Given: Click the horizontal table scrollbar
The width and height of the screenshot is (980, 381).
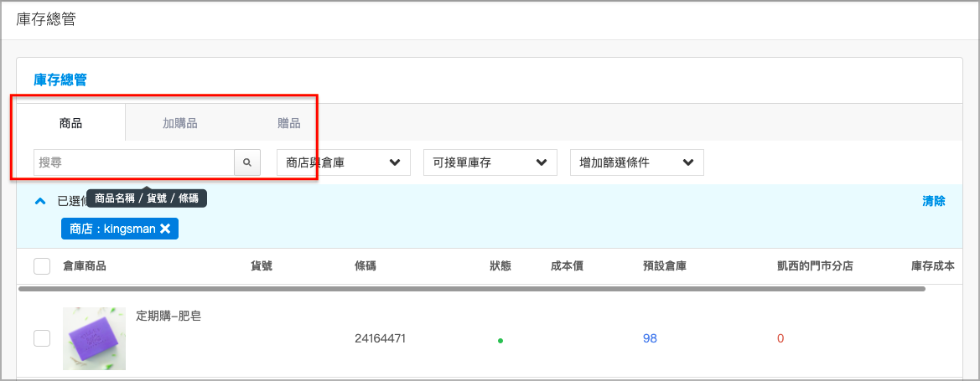Looking at the screenshot, I should coord(472,289).
